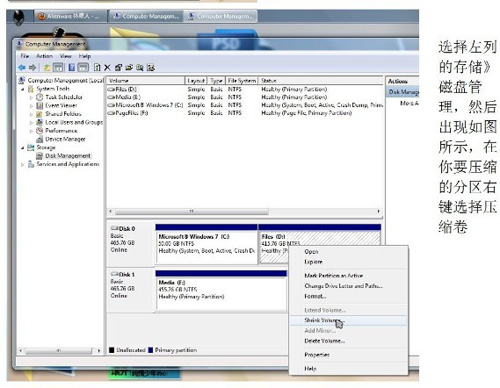
Task: Sort by the Status column header
Action: coord(321,81)
